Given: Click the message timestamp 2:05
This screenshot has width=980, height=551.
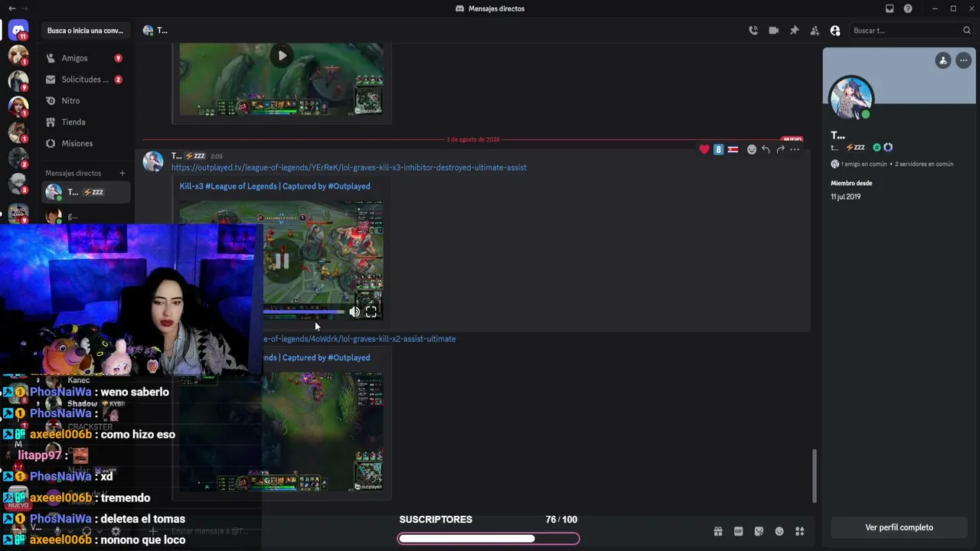Looking at the screenshot, I should (x=217, y=156).
